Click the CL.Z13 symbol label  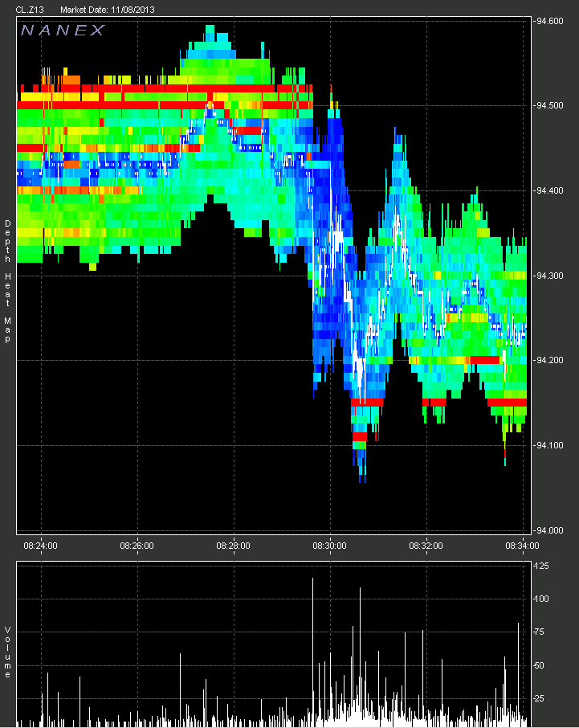point(30,10)
